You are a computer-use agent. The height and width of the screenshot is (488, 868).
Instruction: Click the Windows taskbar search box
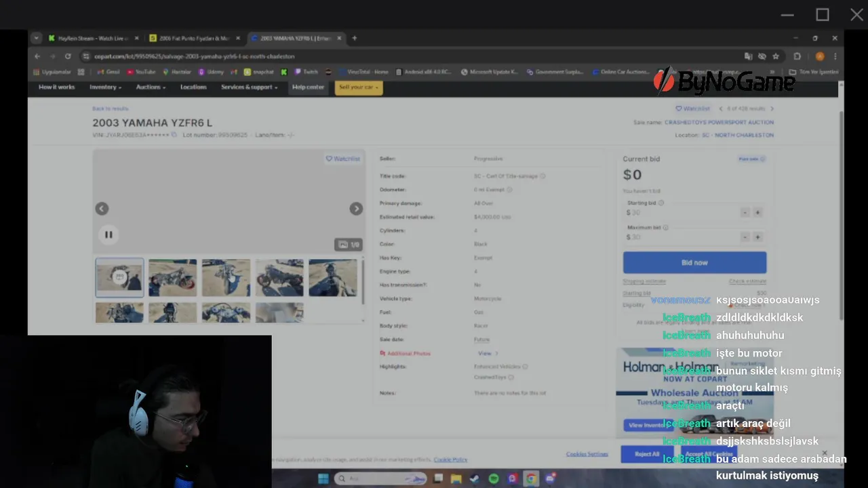pyautogui.click(x=380, y=479)
